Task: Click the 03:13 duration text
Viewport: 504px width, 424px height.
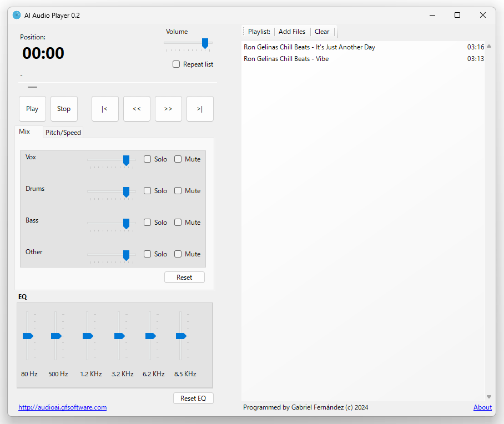Action: point(476,59)
